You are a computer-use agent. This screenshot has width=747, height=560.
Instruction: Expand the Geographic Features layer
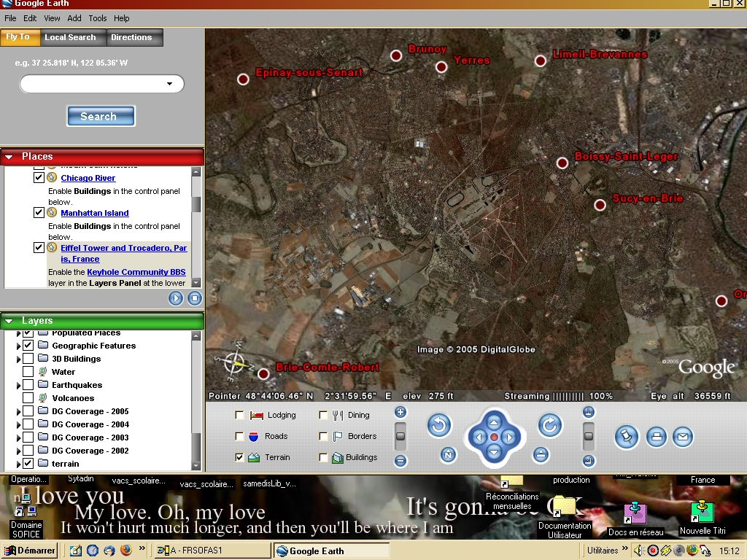point(18,346)
